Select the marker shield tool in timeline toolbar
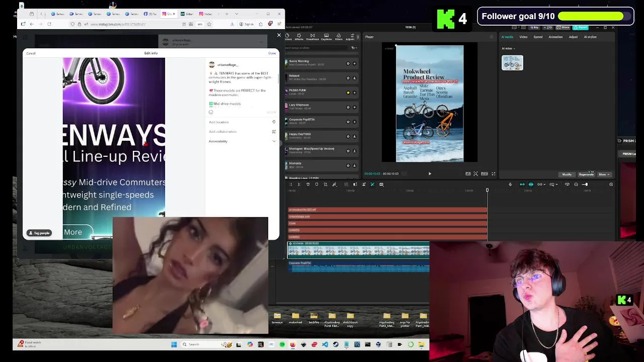Screen dimensions: 644x362 point(316,185)
